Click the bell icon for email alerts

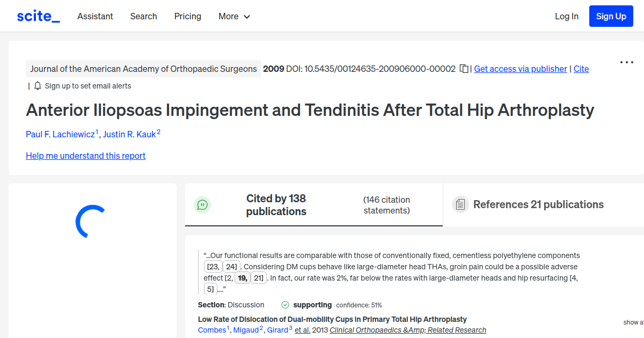(x=36, y=85)
